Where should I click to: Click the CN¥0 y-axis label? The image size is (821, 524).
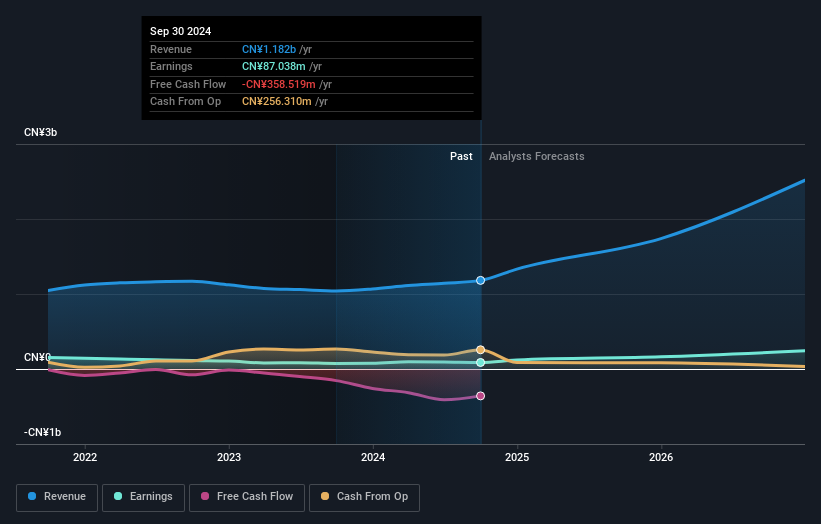37,358
